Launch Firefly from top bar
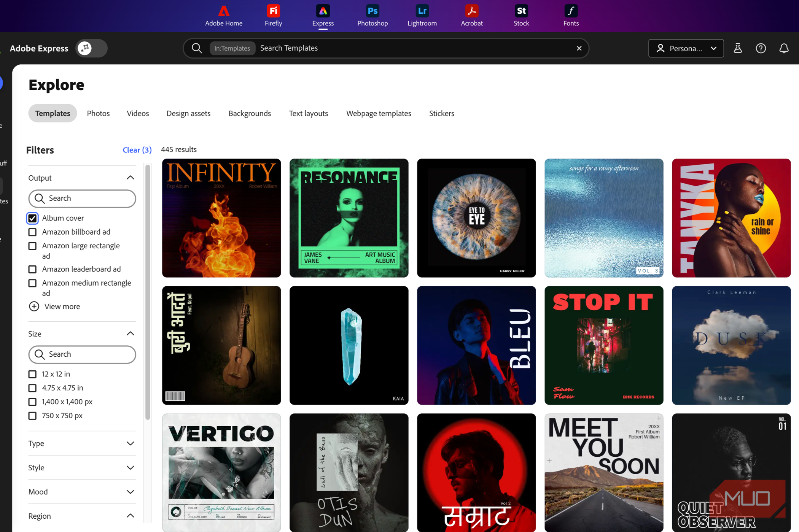Viewport: 799px width, 532px height. click(x=273, y=16)
